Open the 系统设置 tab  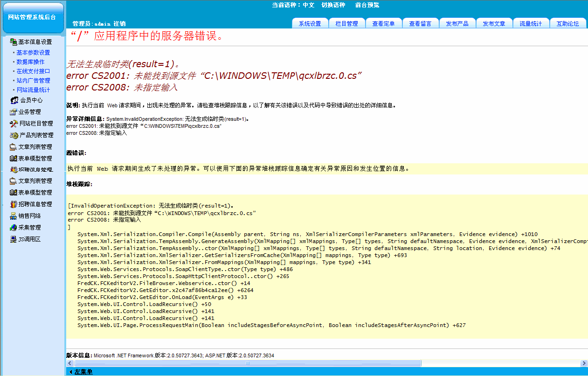[310, 24]
